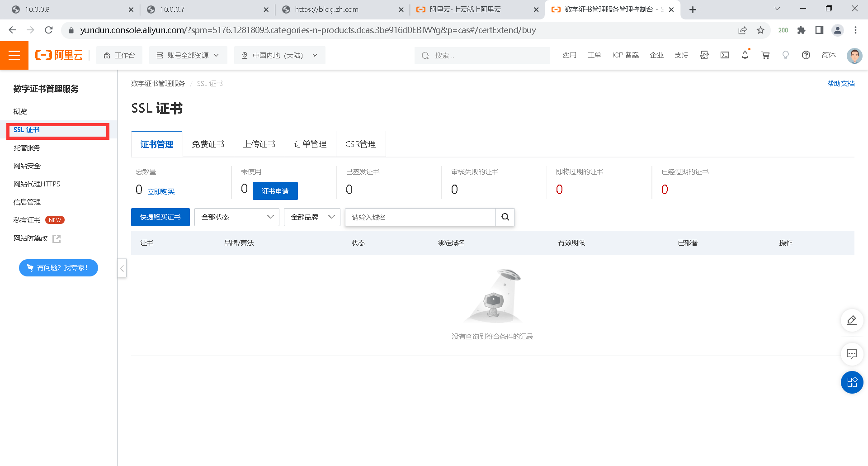
Task: Focus the domain name input field
Action: coord(420,217)
